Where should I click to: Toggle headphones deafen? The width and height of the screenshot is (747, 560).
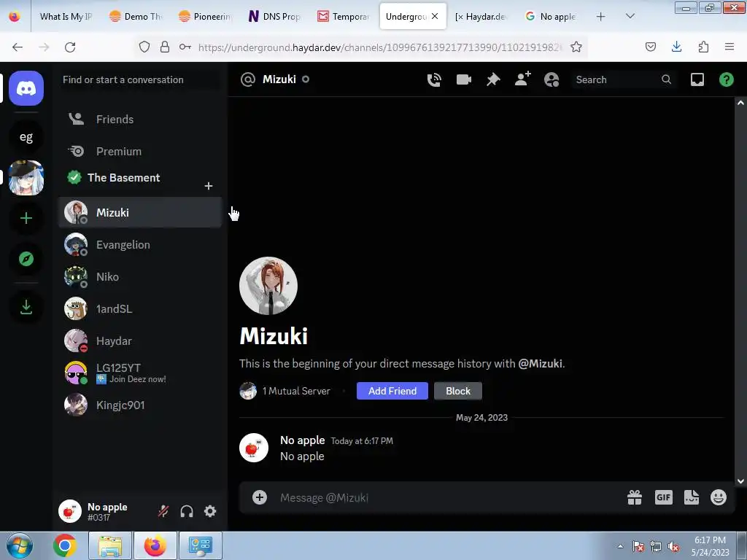point(187,511)
